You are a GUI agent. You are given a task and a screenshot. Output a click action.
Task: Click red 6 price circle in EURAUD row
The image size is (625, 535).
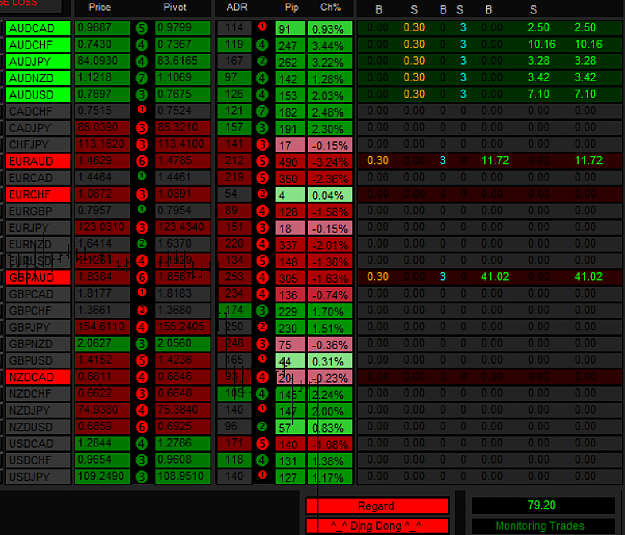pos(142,161)
